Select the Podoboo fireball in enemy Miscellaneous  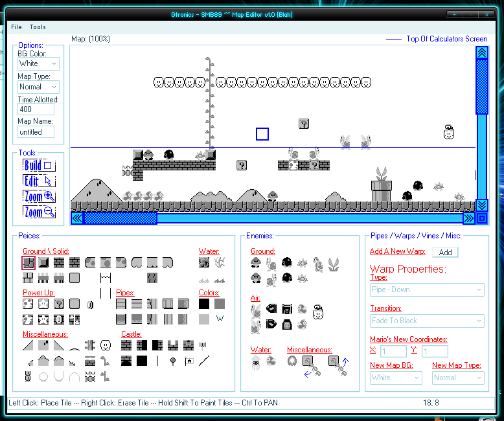292,361
